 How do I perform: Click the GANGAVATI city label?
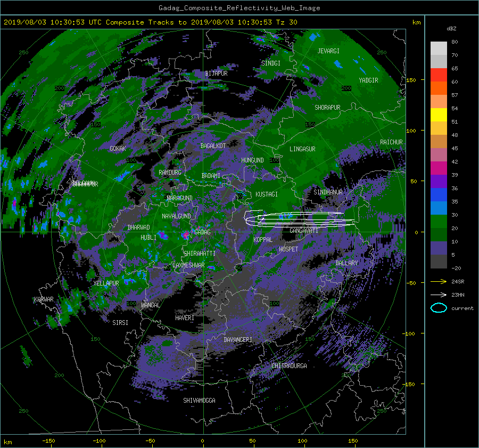click(x=304, y=231)
